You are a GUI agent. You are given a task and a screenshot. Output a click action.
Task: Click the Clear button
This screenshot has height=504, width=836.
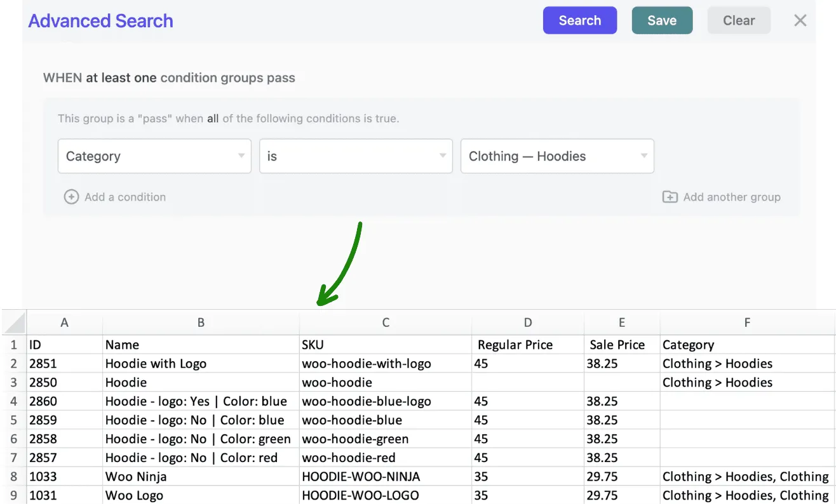[739, 20]
